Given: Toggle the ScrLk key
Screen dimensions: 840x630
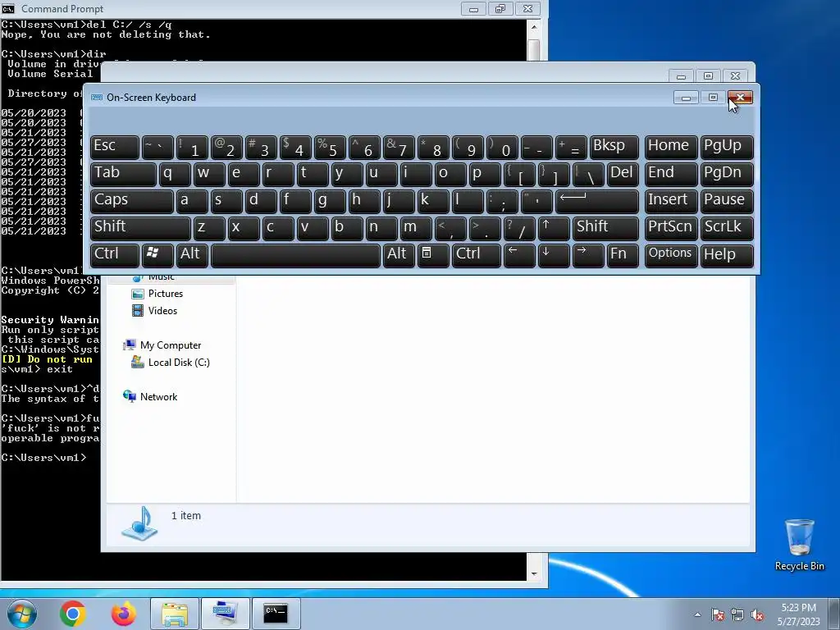Looking at the screenshot, I should pyautogui.click(x=727, y=228).
